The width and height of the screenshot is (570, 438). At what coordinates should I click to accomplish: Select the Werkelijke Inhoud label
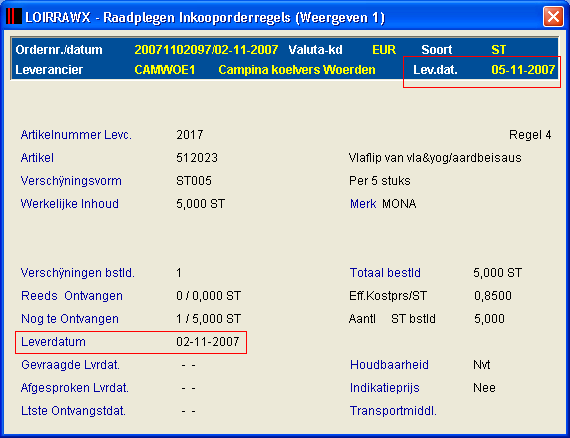pos(69,204)
